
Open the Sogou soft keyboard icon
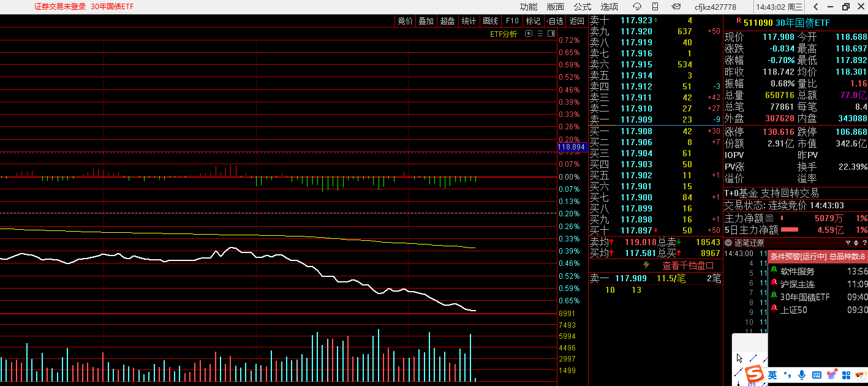point(817,374)
